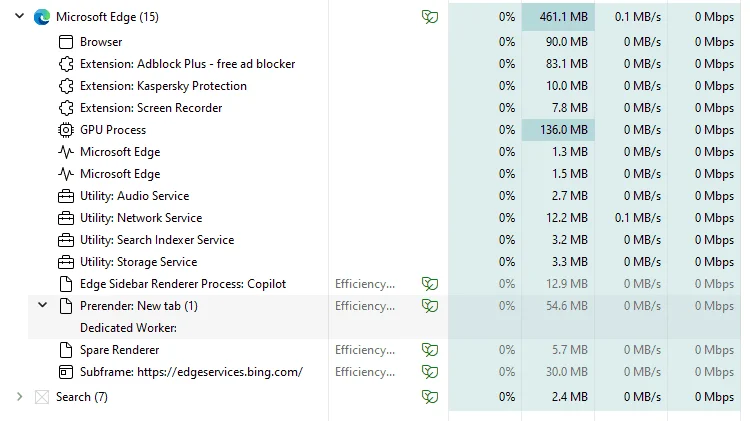
Task: Select the Dedicated Worker entry
Action: point(128,328)
